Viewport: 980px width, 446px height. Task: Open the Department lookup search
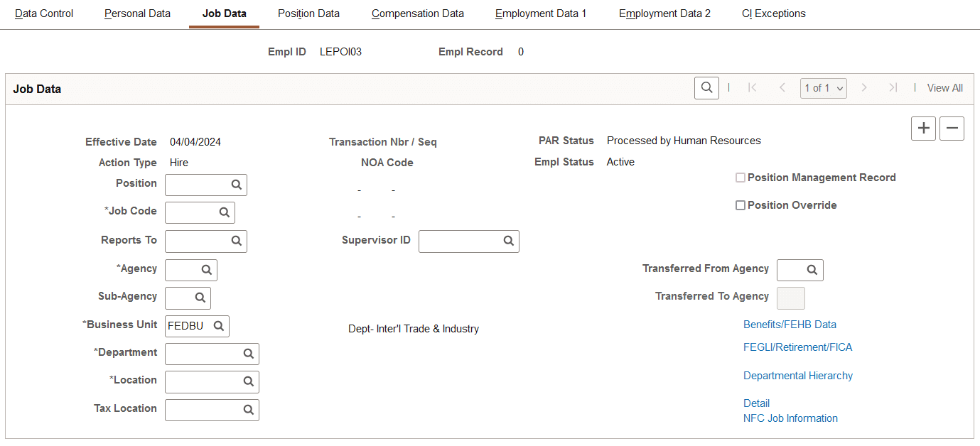point(248,353)
